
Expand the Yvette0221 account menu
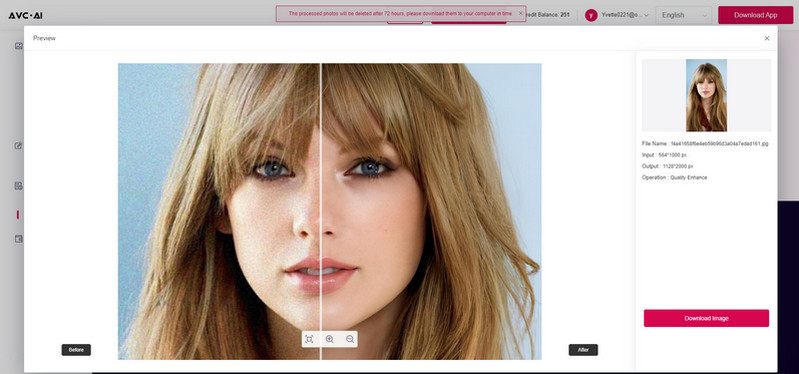[x=625, y=15]
